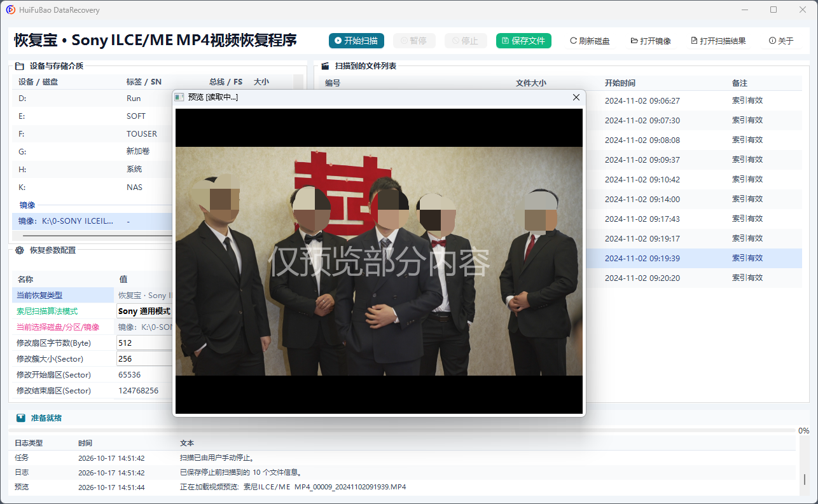Select file starting at 2024-11-02 09:19:39
The width and height of the screenshot is (818, 504).
[693, 259]
